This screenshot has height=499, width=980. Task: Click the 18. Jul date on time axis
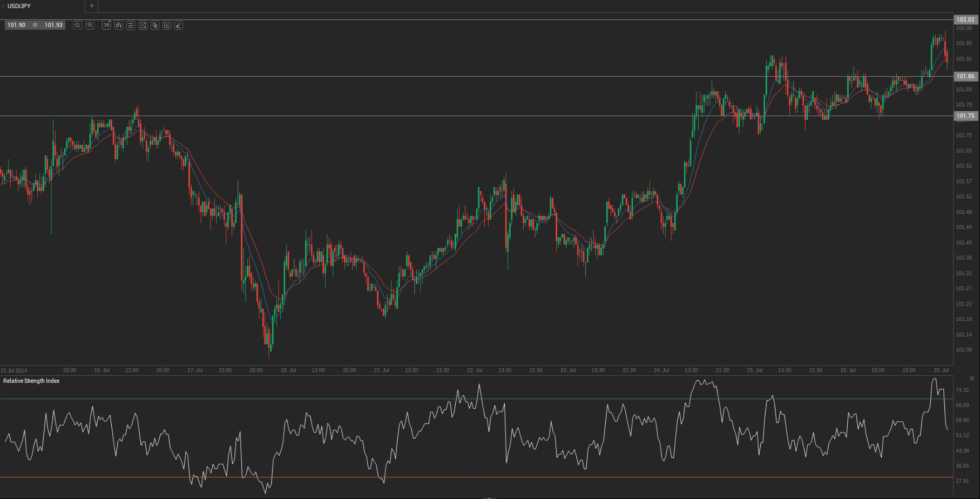click(x=288, y=370)
